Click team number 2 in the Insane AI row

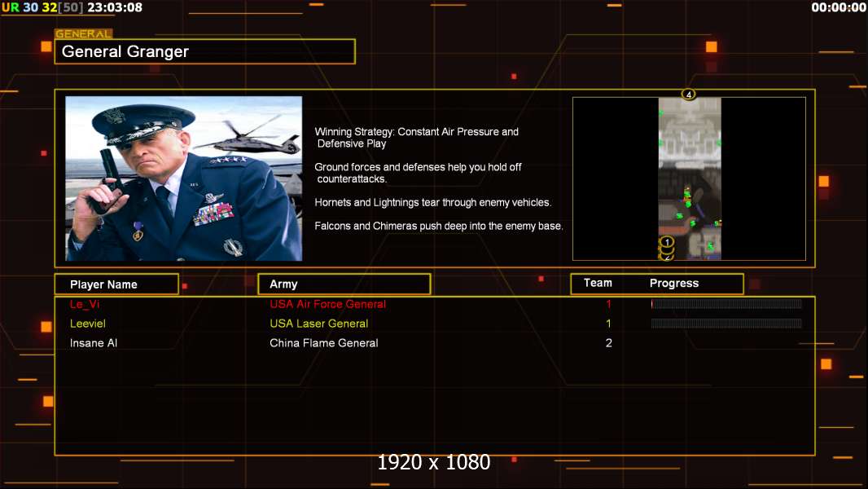pyautogui.click(x=608, y=343)
